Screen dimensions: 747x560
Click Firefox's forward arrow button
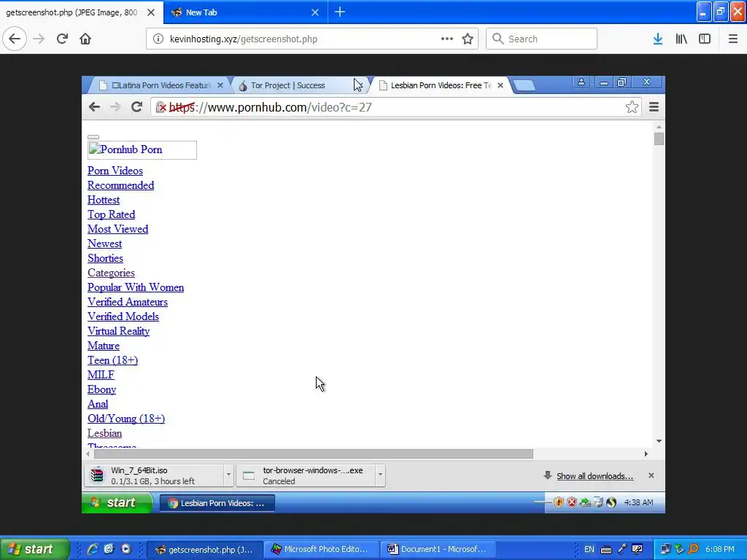click(39, 39)
